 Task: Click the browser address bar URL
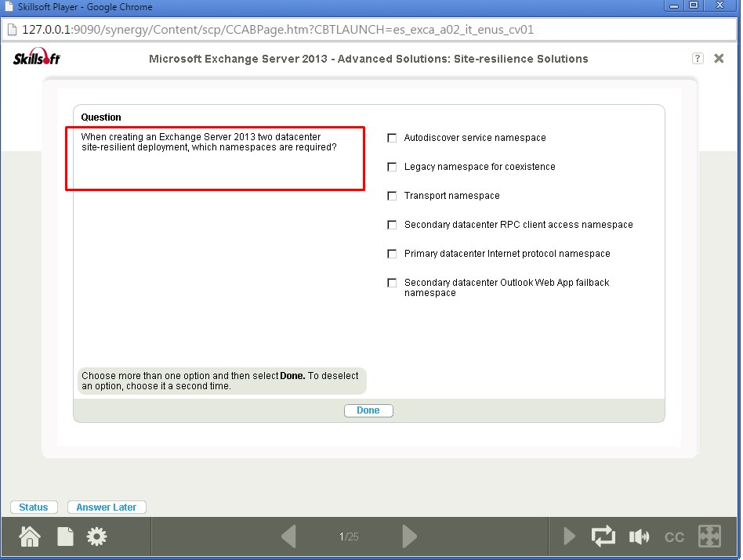277,29
